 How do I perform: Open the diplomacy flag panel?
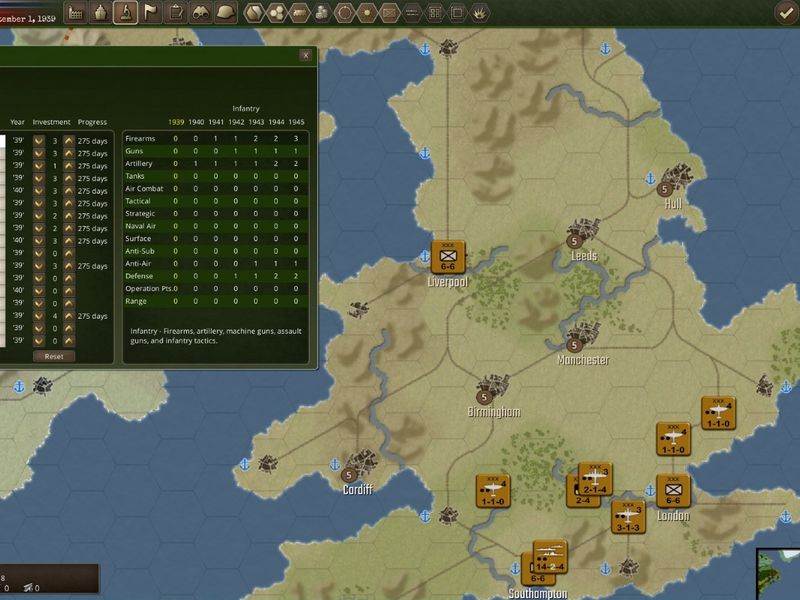click(x=151, y=13)
